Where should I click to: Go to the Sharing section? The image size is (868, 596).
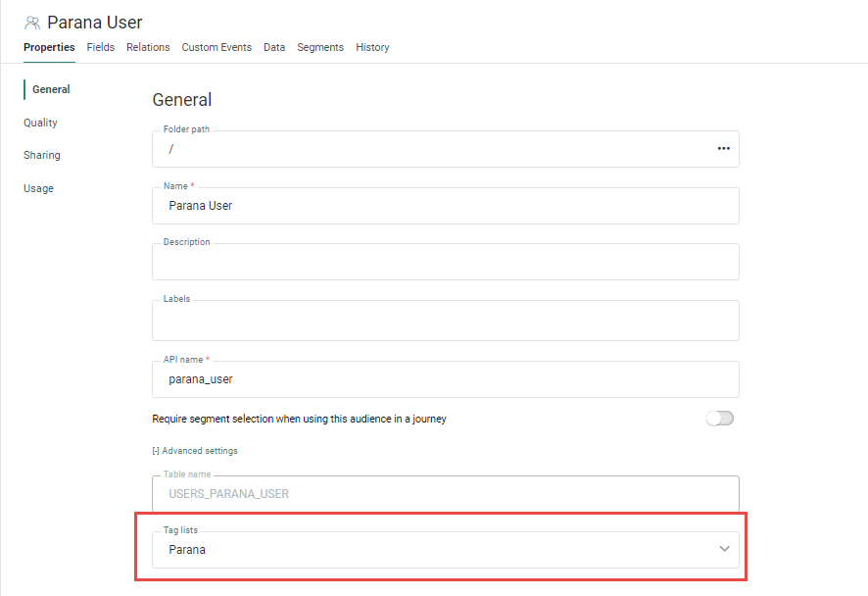click(42, 155)
